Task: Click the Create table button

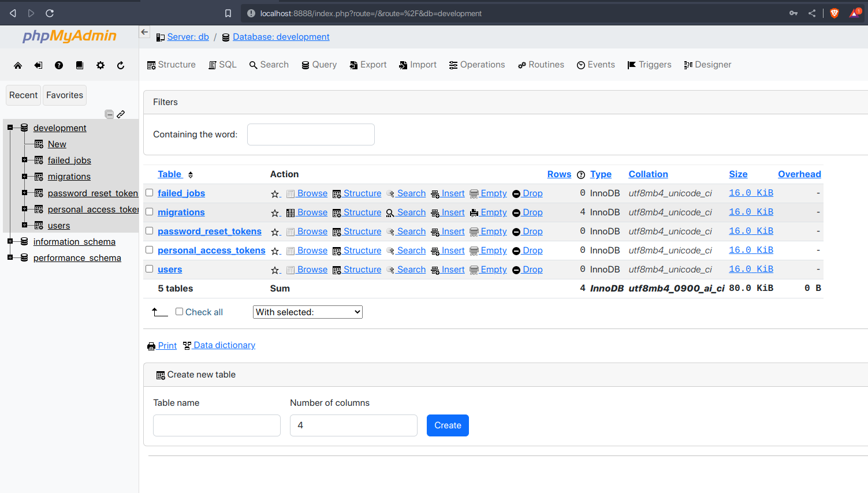Action: (448, 425)
